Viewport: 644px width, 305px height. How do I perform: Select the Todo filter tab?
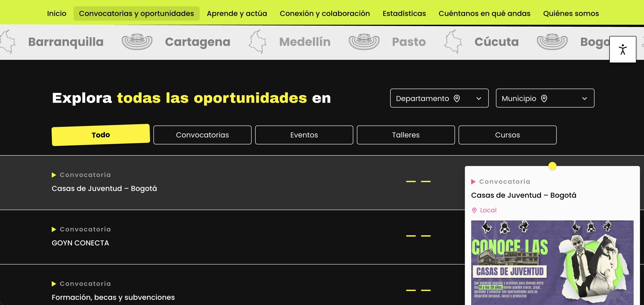tap(101, 135)
